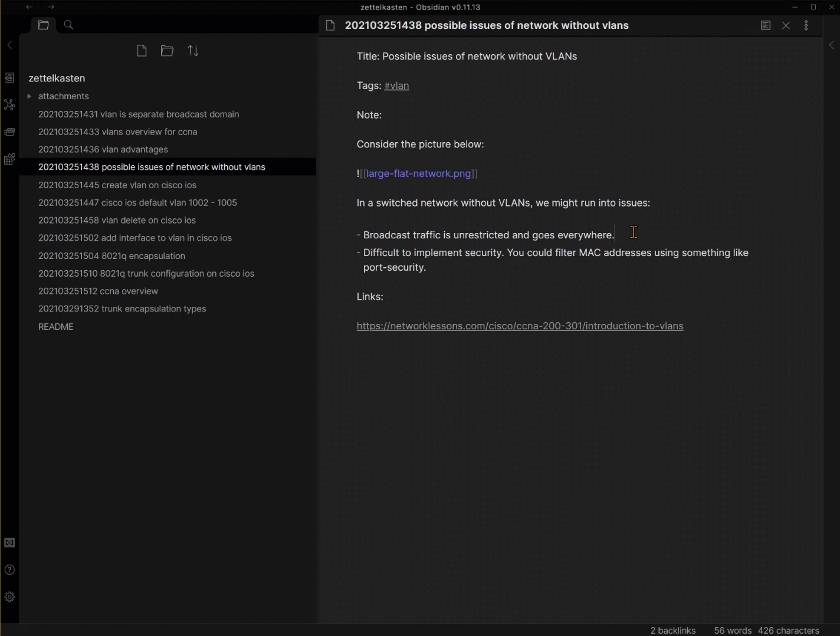Navigate forward arrow in title bar
Screen dimensions: 840x636
(51, 7)
